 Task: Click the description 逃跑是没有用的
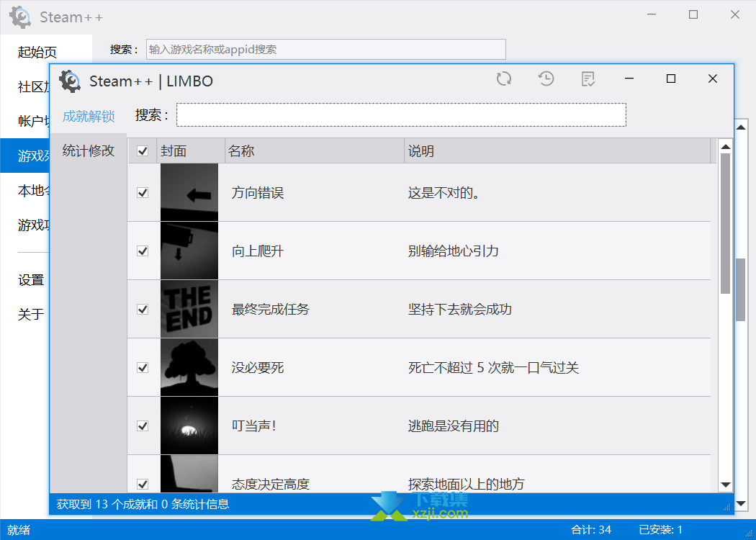pyautogui.click(x=453, y=426)
